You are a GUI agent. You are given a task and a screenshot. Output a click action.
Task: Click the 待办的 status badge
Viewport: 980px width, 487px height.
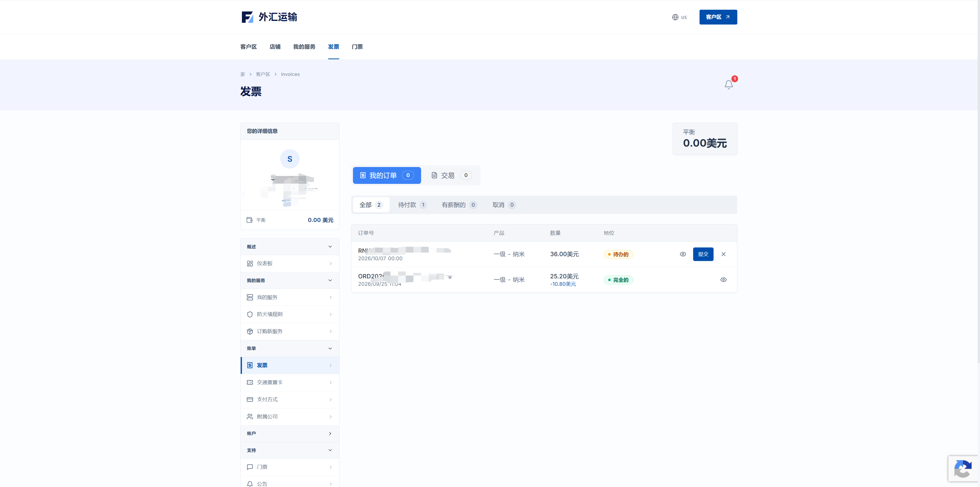[x=618, y=254]
